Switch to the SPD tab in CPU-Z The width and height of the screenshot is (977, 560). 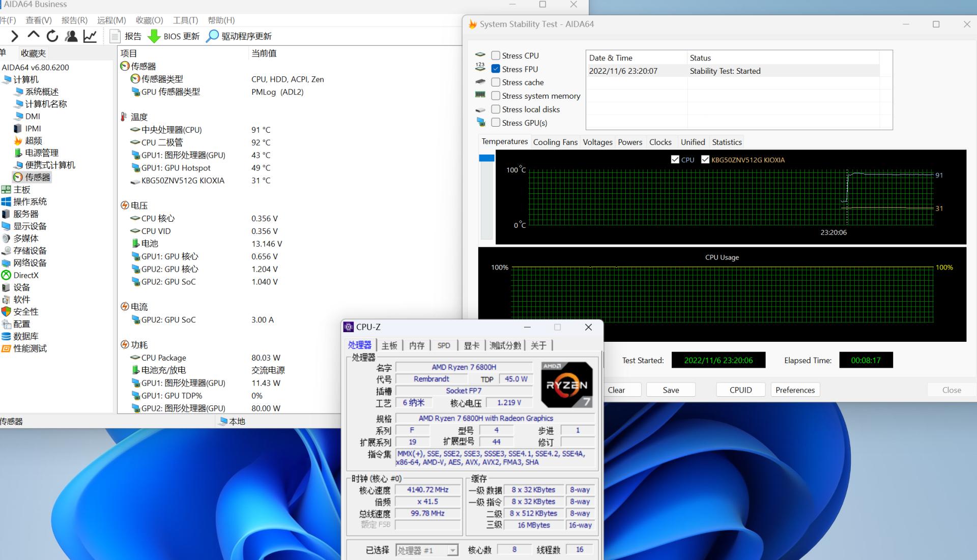tap(443, 345)
